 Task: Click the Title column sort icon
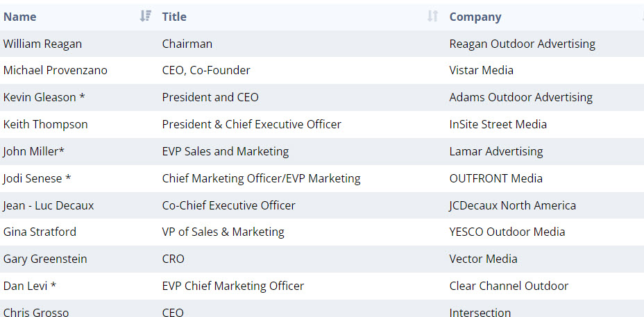tap(432, 16)
